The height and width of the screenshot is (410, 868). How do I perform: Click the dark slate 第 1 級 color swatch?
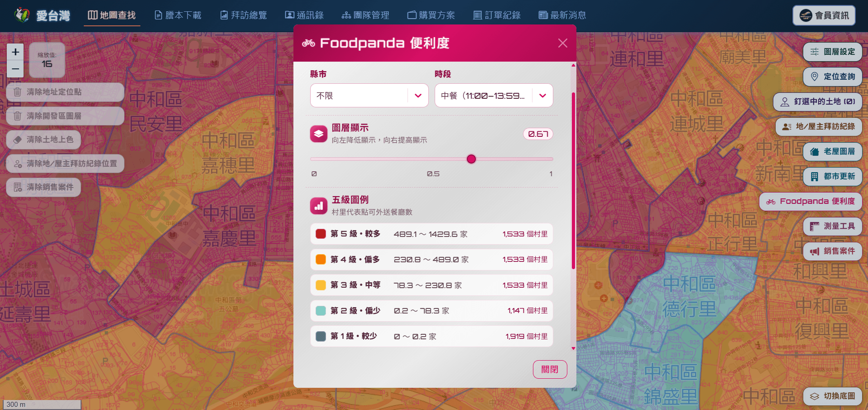coord(321,336)
